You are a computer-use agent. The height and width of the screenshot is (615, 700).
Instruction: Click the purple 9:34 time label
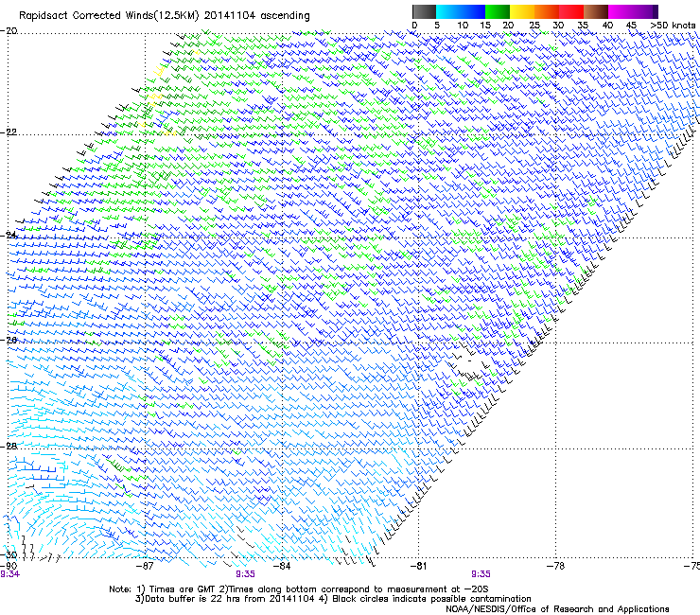[x=9, y=574]
